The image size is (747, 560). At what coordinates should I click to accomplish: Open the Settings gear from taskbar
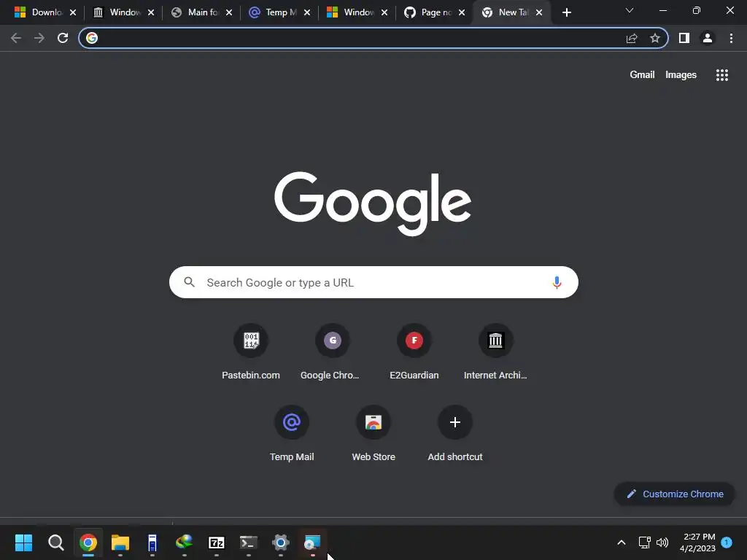(281, 542)
